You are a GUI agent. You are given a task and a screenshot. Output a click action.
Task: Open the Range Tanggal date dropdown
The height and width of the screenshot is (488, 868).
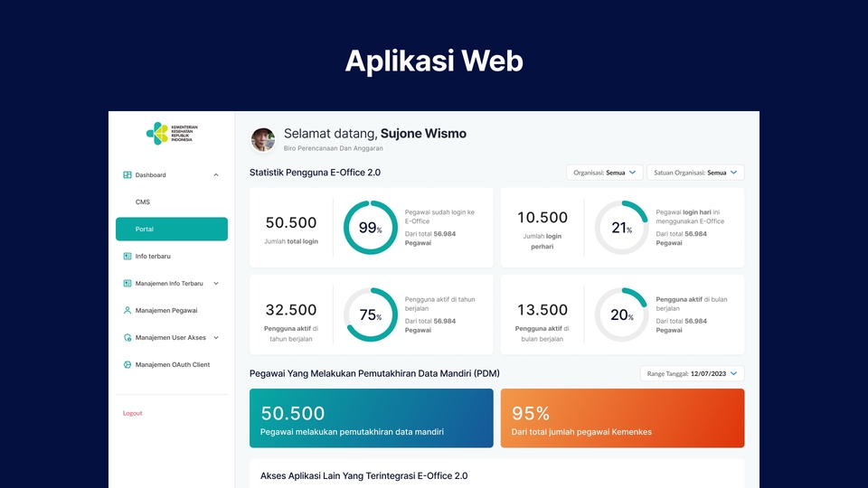point(692,373)
